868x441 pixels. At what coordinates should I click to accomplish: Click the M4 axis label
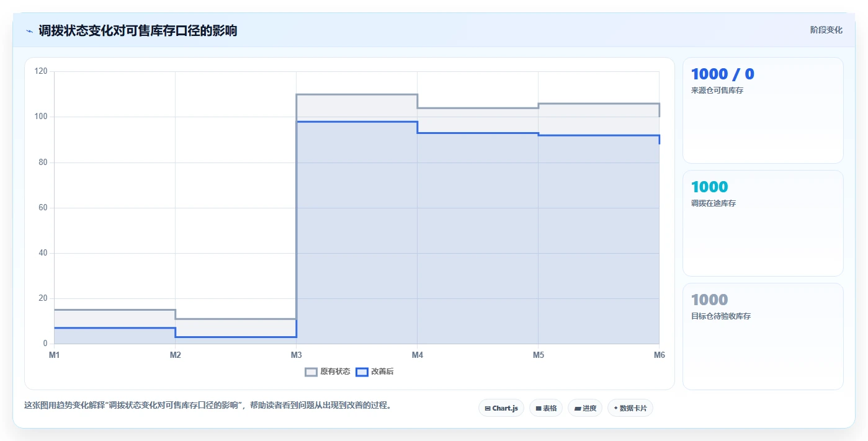418,355
